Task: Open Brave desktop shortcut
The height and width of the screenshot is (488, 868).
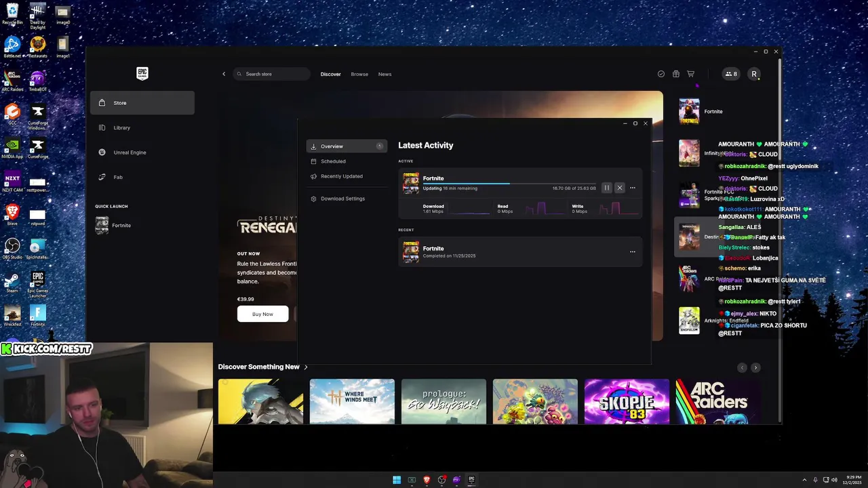Action: (12, 215)
